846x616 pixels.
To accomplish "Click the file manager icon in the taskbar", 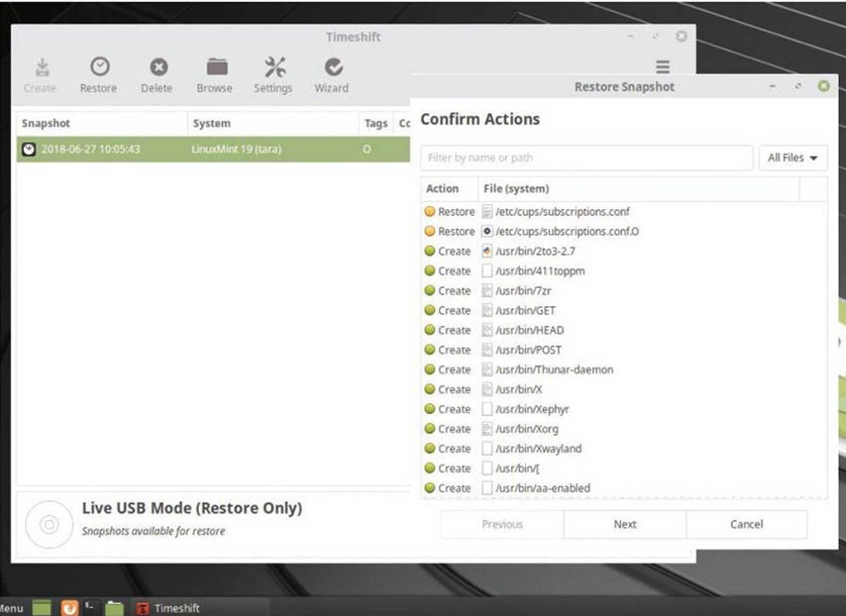I will click(115, 608).
